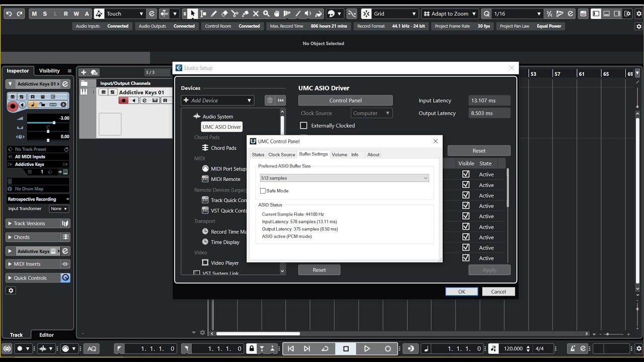Activate the Cycle loop button
The height and width of the screenshot is (362, 644).
(325, 348)
